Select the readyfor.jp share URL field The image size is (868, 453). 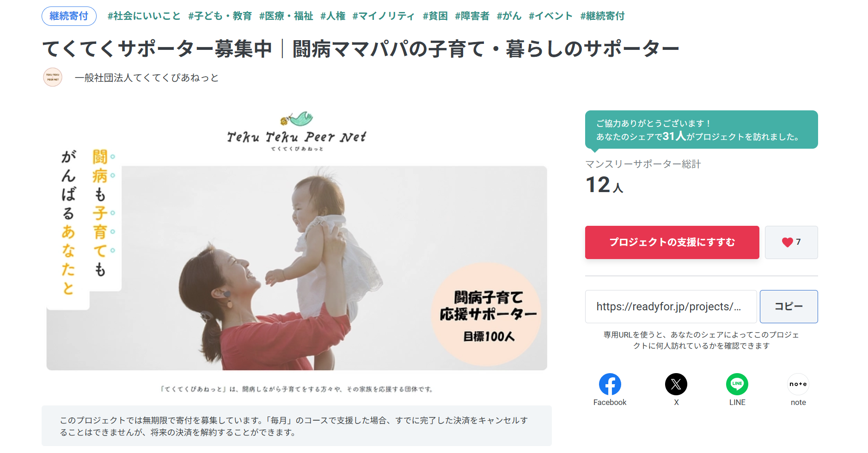(671, 307)
